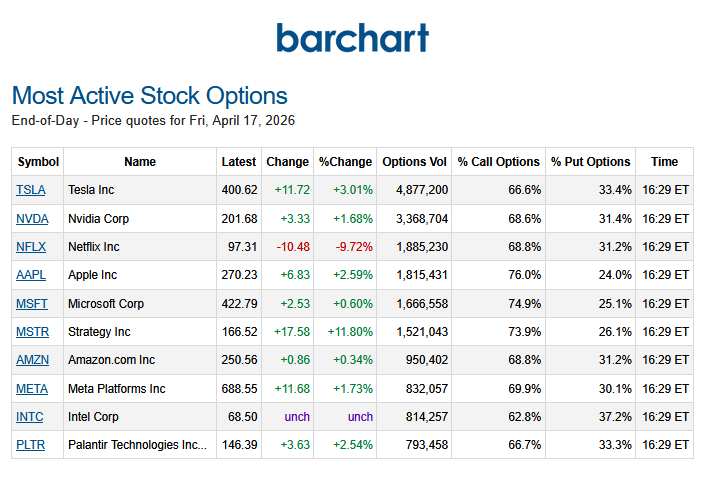The width and height of the screenshot is (703, 487).
Task: Open the NFLX symbol link
Action: (31, 247)
